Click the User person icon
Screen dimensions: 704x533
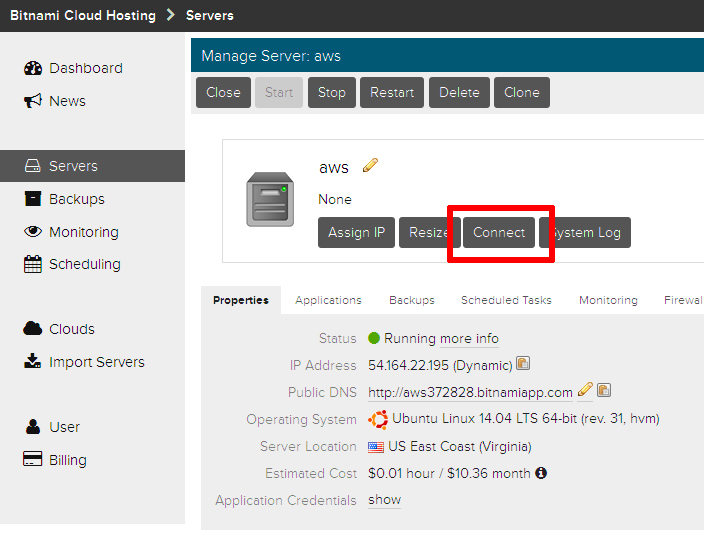tap(33, 427)
